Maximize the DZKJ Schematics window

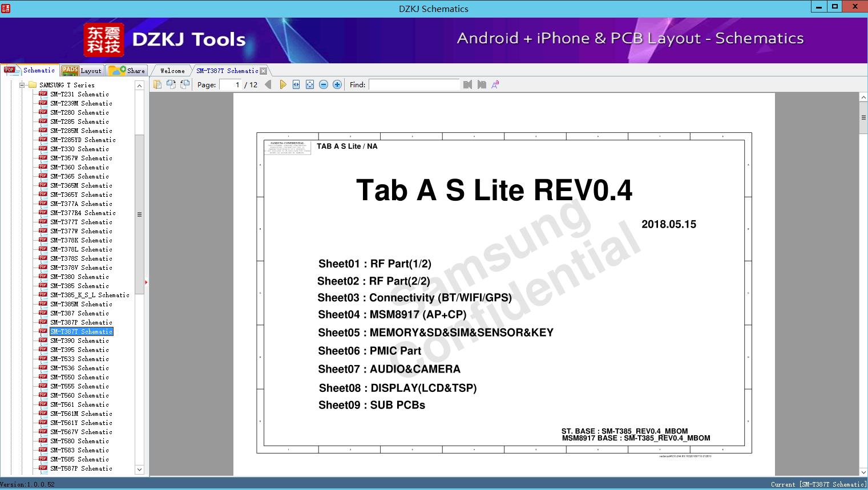(835, 7)
